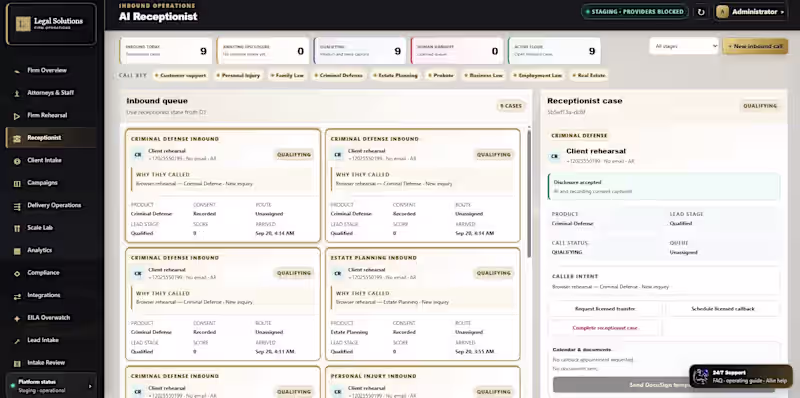Open Scale Lab in sidebar
This screenshot has width=800, height=398.
point(51,228)
